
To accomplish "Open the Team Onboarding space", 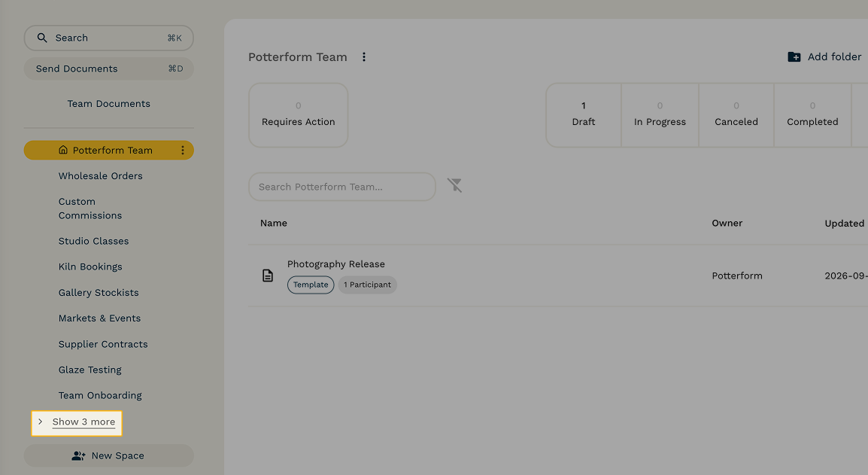I will tap(100, 395).
